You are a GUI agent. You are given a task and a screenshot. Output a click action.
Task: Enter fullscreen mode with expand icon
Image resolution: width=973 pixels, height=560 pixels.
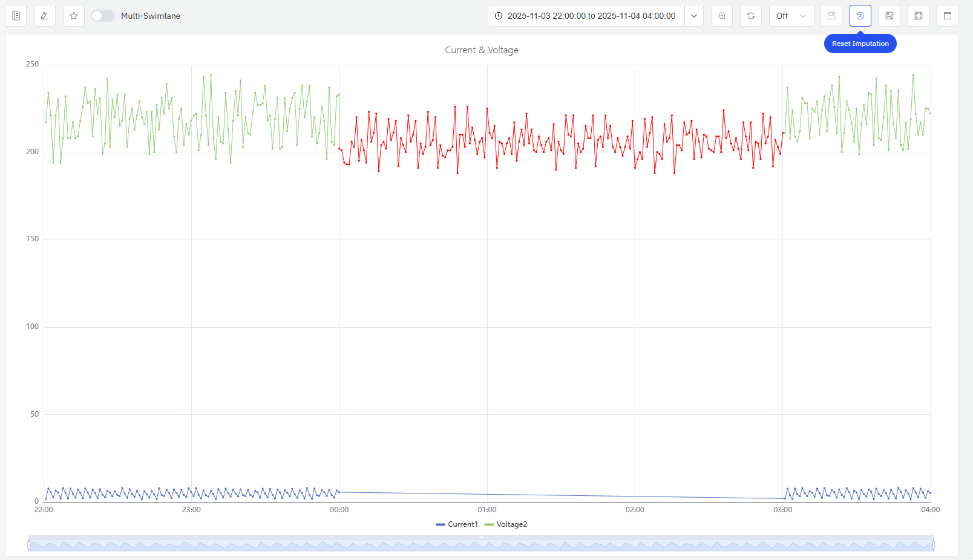tap(919, 16)
